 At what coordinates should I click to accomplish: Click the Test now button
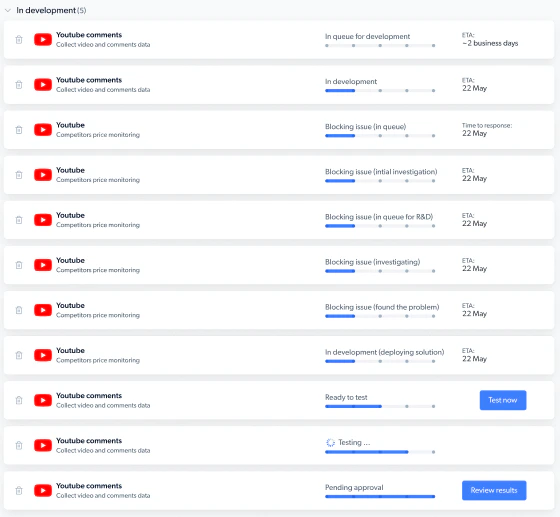click(x=503, y=400)
